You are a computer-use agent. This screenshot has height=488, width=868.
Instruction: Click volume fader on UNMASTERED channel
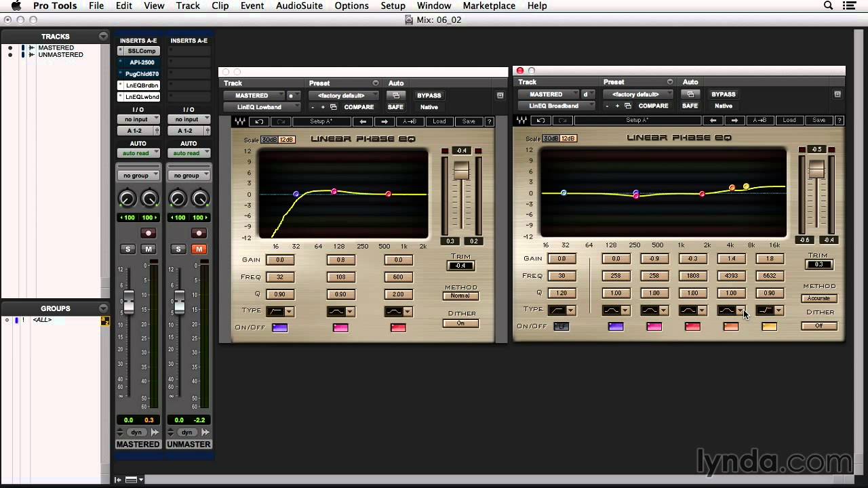179,302
